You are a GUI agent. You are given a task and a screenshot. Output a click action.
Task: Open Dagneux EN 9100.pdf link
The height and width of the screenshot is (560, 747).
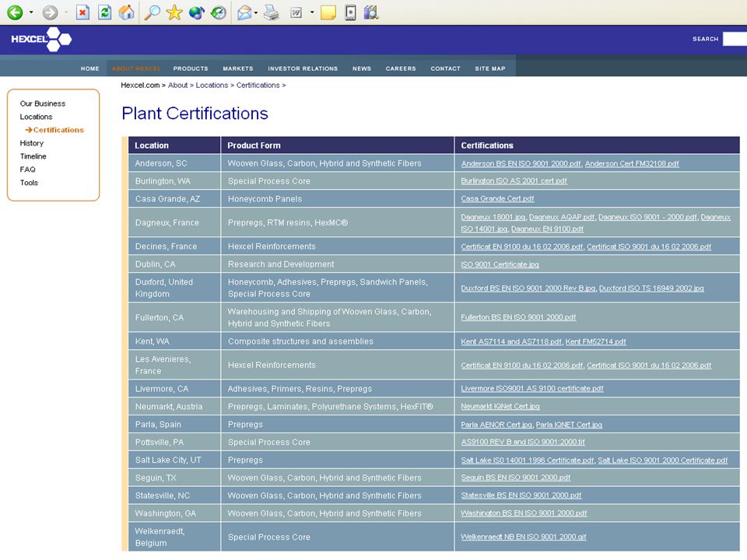click(x=547, y=229)
